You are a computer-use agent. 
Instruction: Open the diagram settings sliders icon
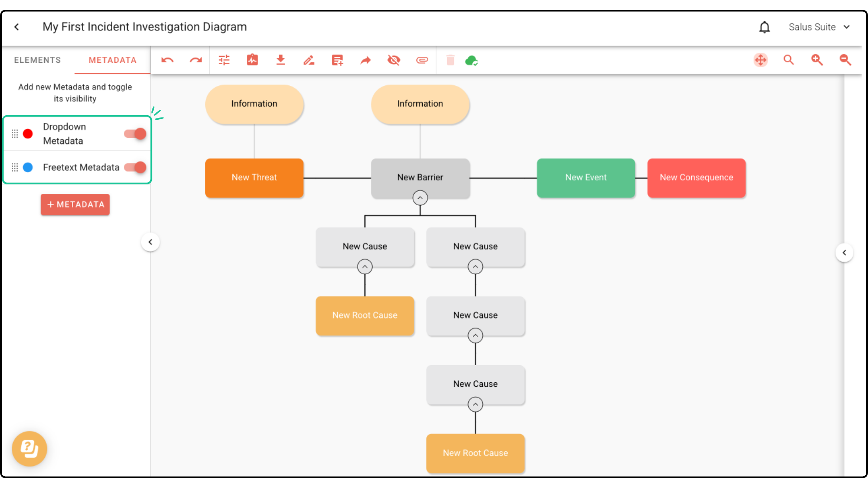[x=224, y=60]
